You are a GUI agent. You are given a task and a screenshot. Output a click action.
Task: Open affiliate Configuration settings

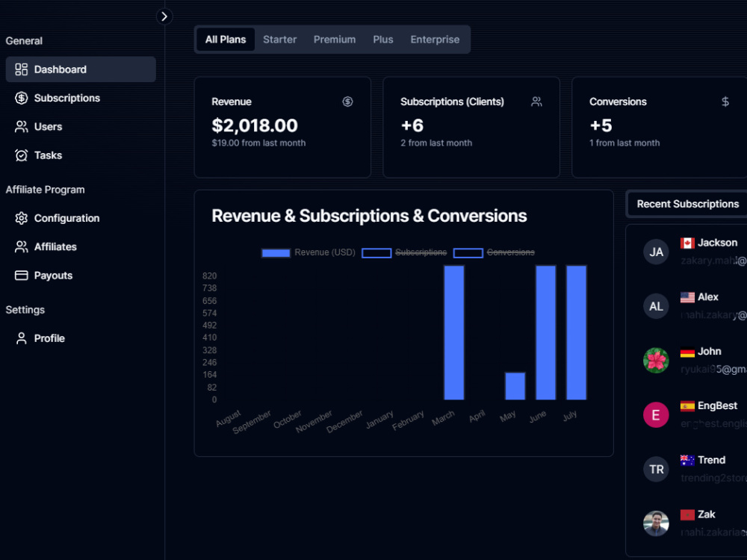pos(81,218)
